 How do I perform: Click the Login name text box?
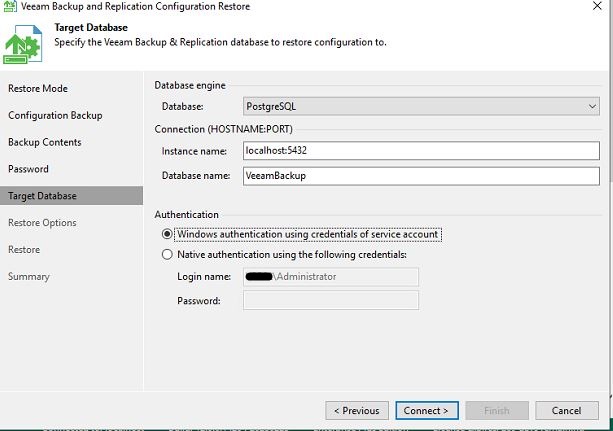(x=331, y=277)
